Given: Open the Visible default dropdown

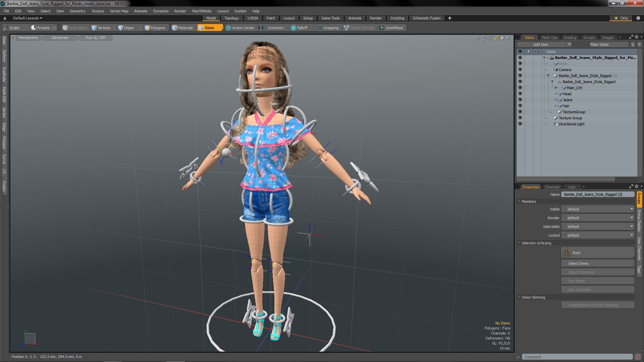Looking at the screenshot, I should [598, 209].
